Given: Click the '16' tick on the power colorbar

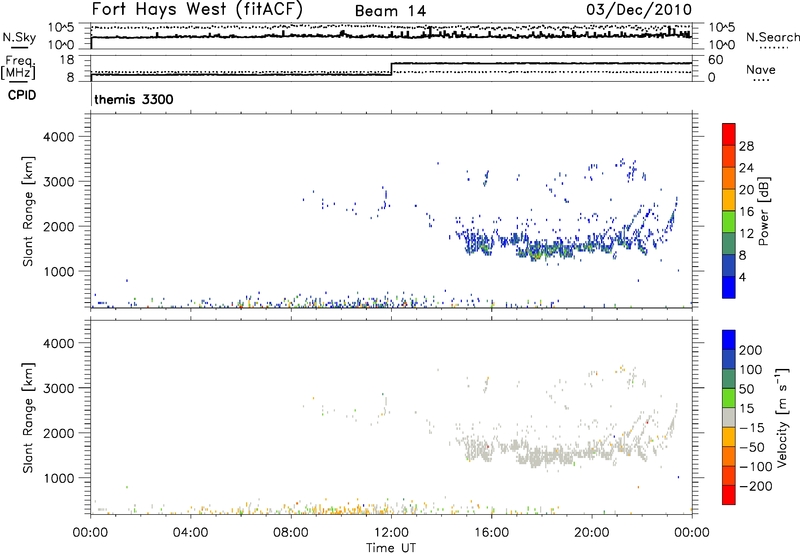Looking at the screenshot, I should pos(746,212).
